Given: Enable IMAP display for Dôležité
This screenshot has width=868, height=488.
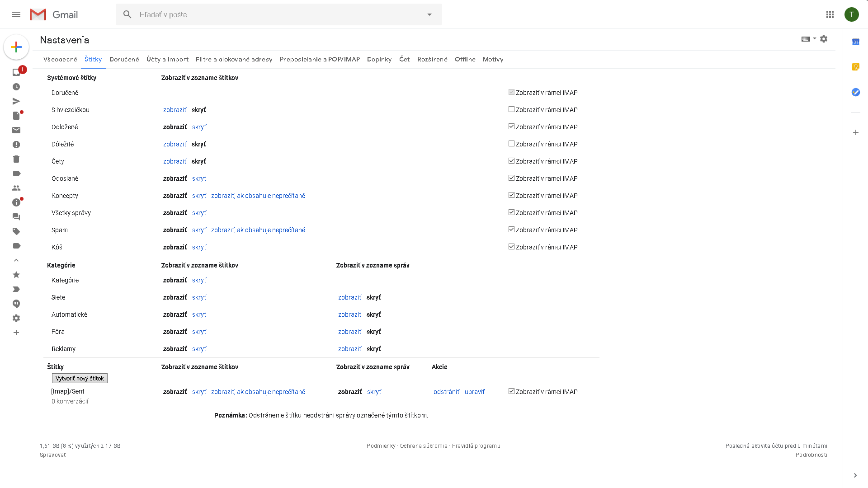Looking at the screenshot, I should pyautogui.click(x=511, y=144).
